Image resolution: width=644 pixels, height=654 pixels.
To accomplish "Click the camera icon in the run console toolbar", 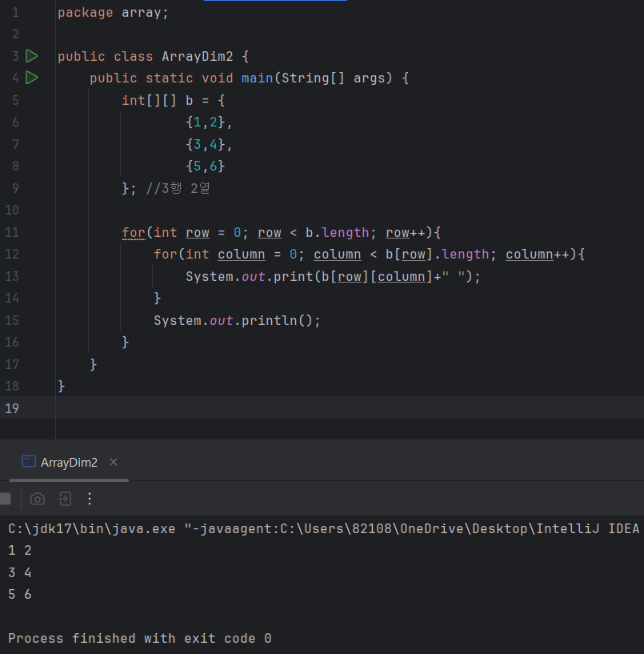I will coord(37,498).
